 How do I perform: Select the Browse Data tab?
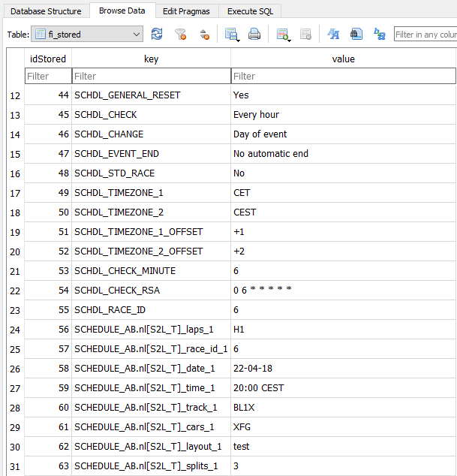coord(122,11)
